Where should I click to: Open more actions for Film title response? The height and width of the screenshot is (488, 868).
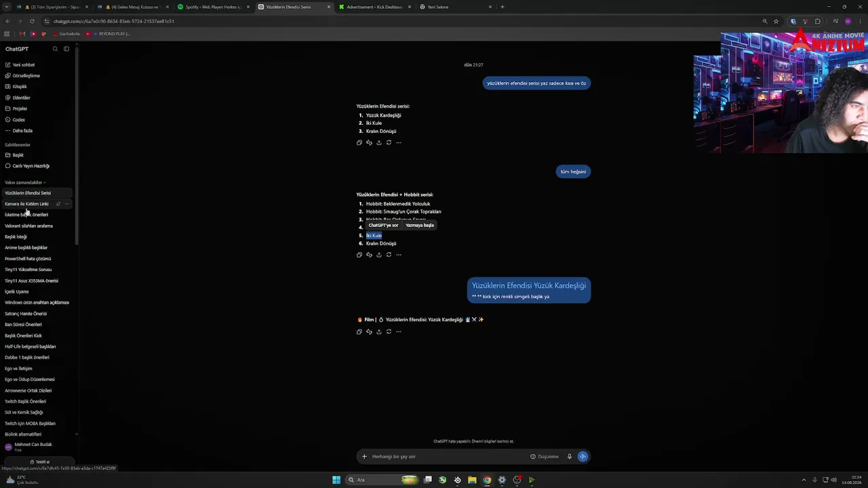[399, 331]
